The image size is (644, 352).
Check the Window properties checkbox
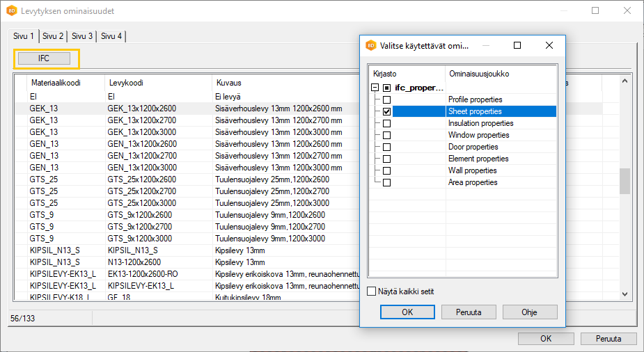point(386,135)
